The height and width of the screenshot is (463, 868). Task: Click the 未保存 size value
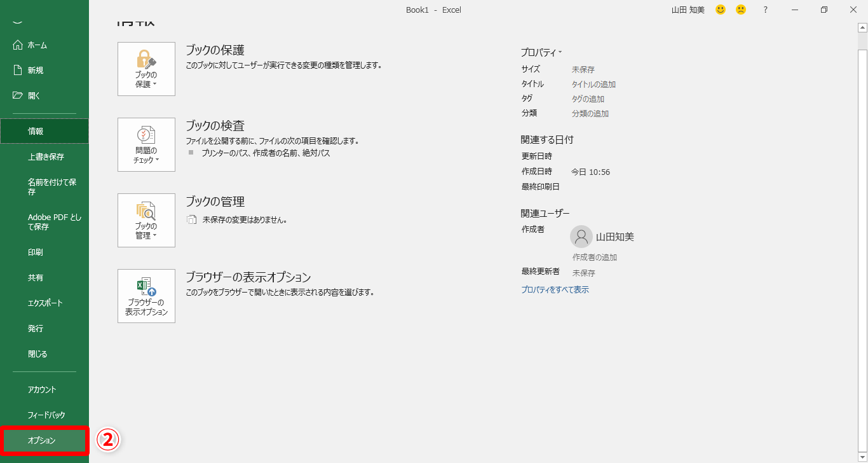[x=583, y=70]
